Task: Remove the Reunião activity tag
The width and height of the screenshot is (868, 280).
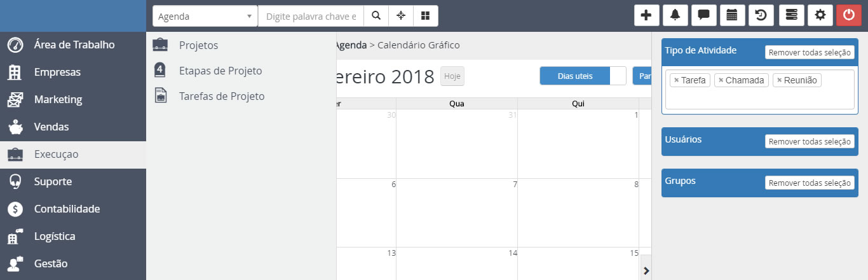Action: (779, 81)
